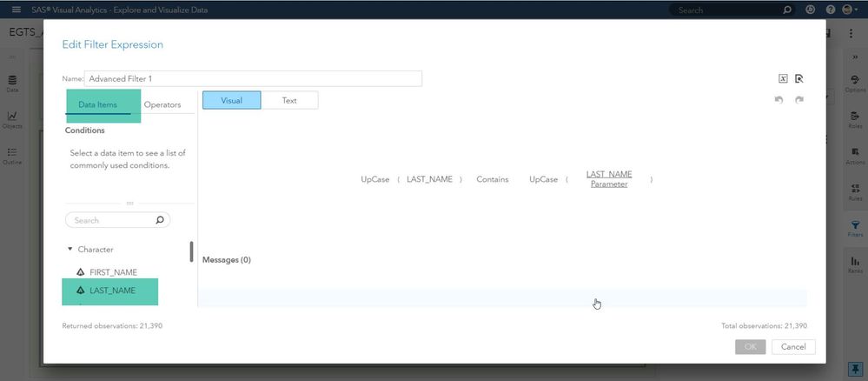This screenshot has width=868, height=381.
Task: Open the Actions pane on right sidebar
Action: click(855, 156)
